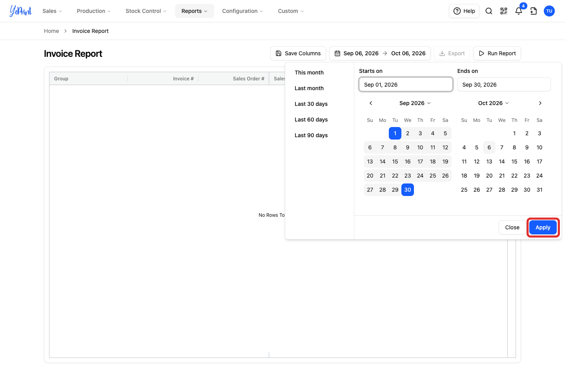Go to next month in calendar
Screen dimensions: 565x392
540,103
